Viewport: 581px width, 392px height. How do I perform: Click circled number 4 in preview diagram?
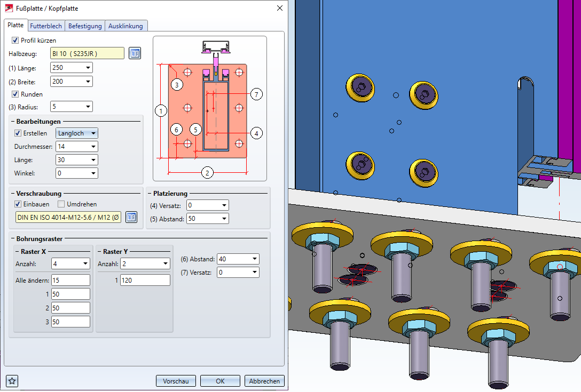(256, 133)
